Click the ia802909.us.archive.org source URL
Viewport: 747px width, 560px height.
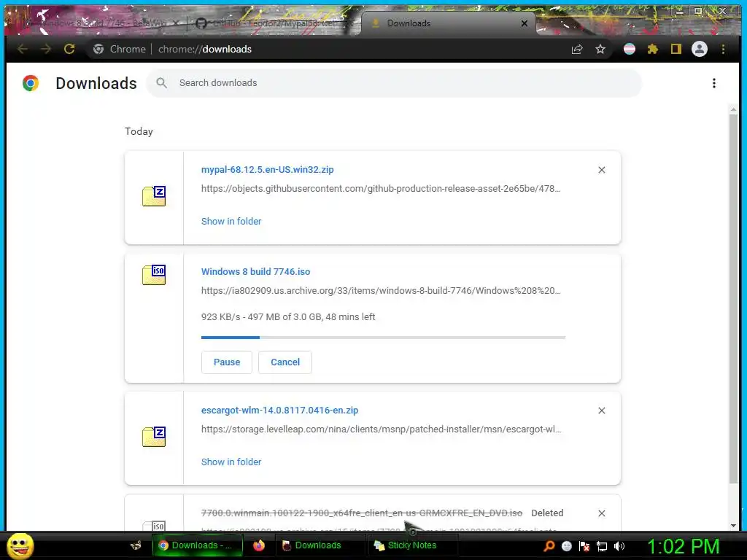pyautogui.click(x=381, y=290)
